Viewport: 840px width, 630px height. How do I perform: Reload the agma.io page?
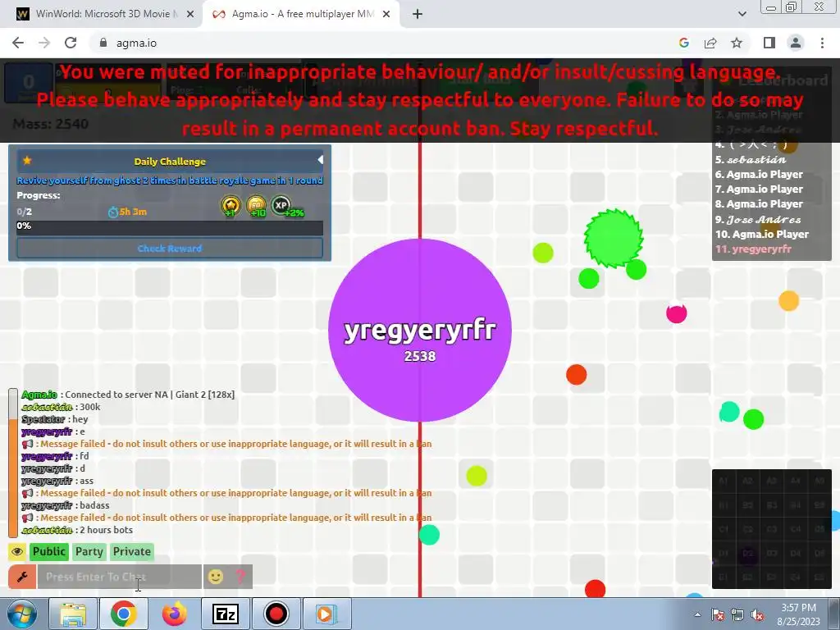click(71, 43)
